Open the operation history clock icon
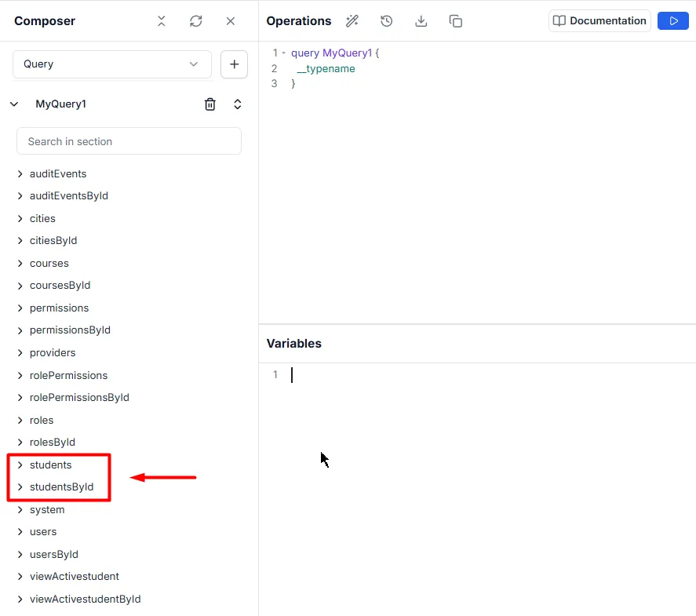 (387, 21)
